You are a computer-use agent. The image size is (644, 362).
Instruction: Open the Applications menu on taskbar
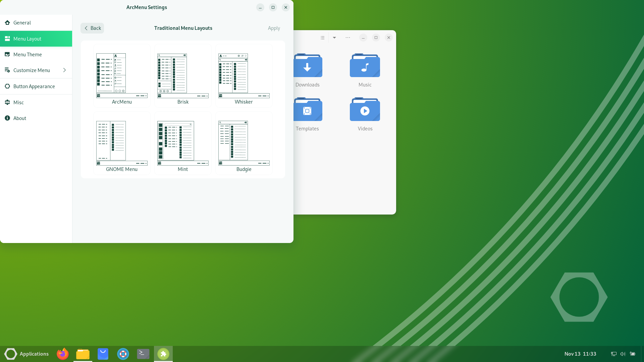(26, 354)
